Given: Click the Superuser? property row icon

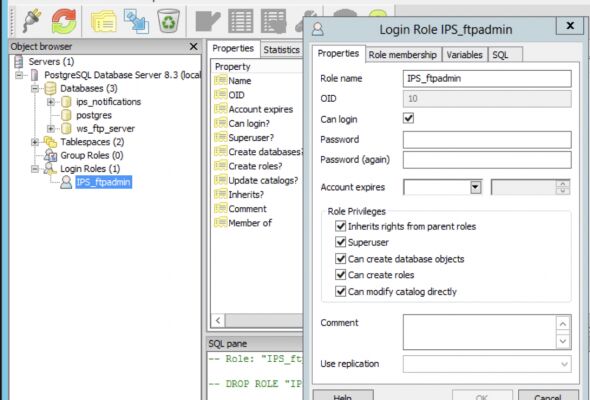Looking at the screenshot, I should pos(220,137).
